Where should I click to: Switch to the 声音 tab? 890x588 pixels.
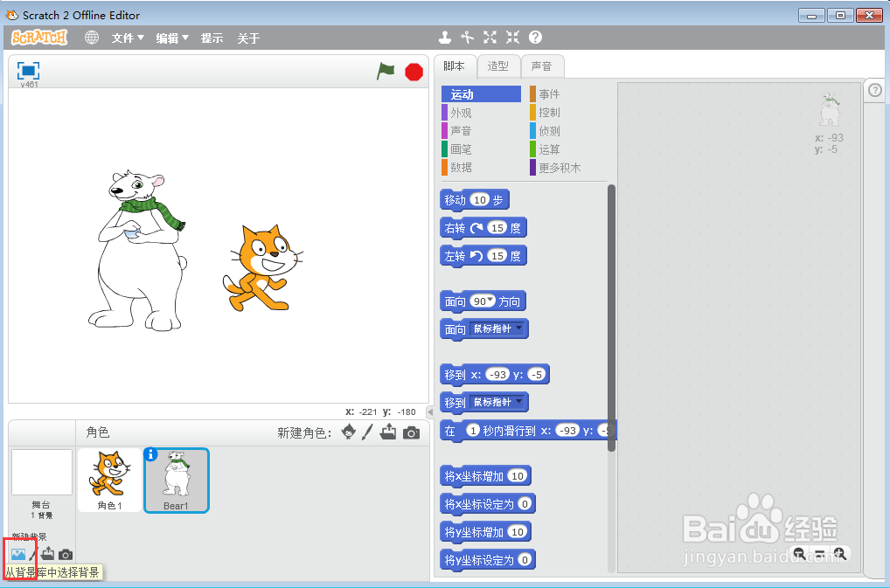pyautogui.click(x=542, y=66)
